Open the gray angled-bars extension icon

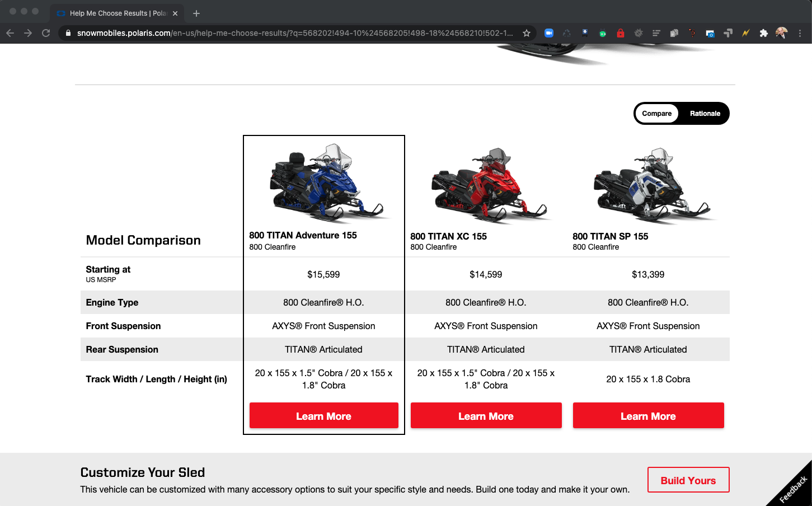tap(728, 33)
